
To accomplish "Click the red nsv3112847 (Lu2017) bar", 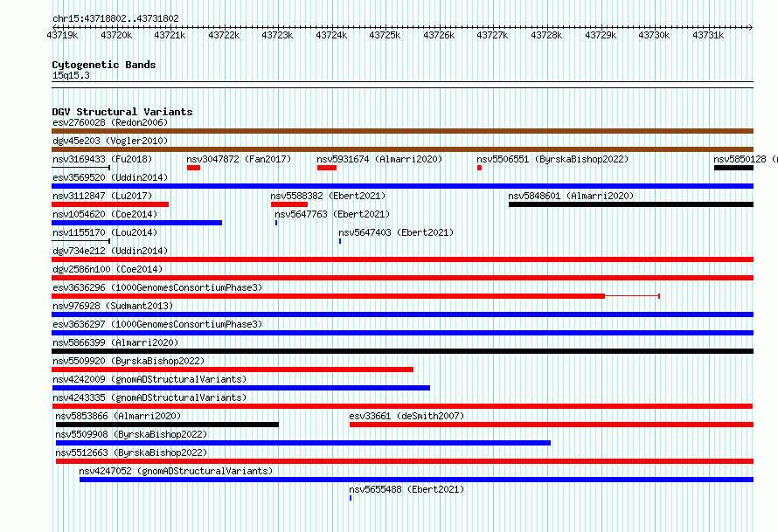I will click(x=110, y=204).
